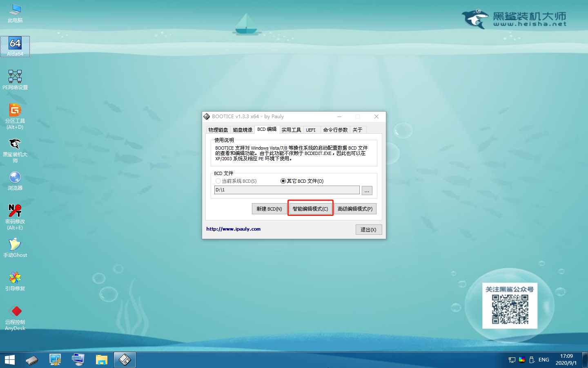Click the 退出(X) button
This screenshot has height=368, width=588.
tap(369, 230)
